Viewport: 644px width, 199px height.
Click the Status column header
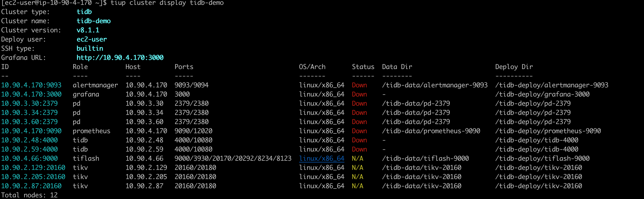363,67
